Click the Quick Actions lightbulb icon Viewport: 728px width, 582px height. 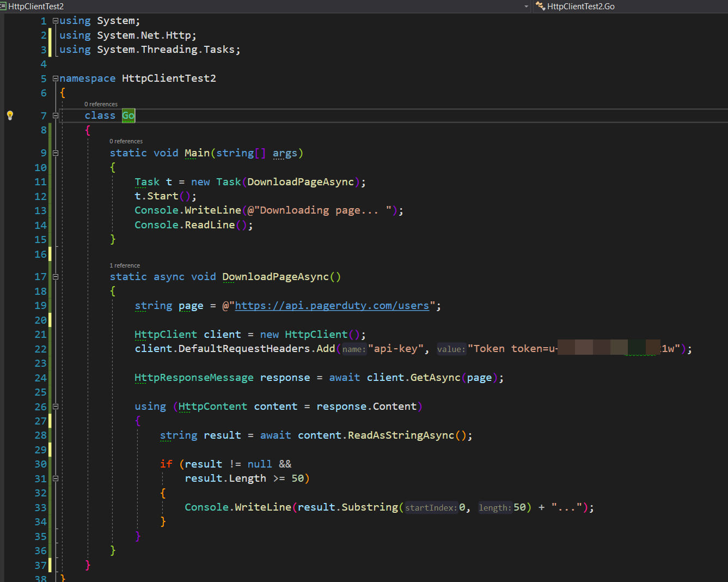[10, 115]
